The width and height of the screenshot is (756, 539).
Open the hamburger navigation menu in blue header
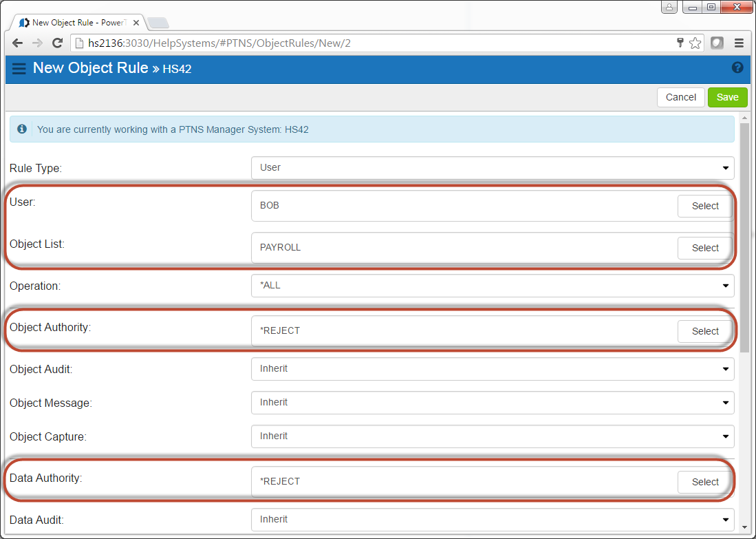[19, 68]
